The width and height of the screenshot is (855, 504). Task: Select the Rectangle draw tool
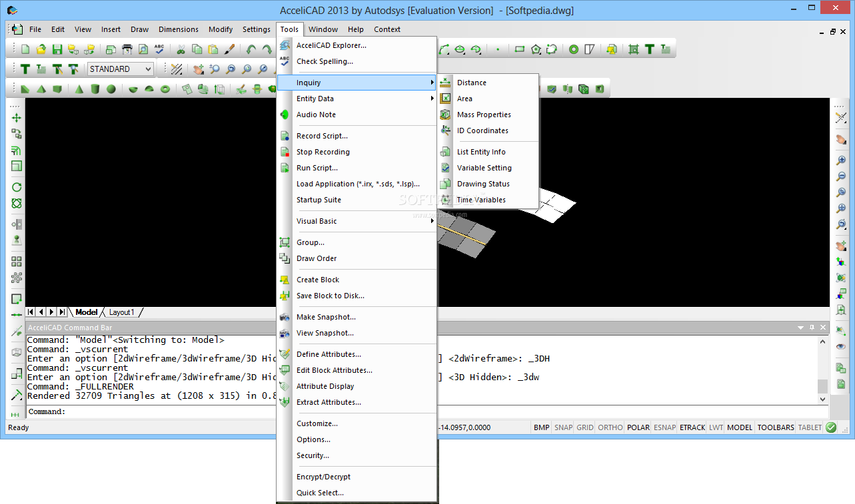tap(520, 49)
